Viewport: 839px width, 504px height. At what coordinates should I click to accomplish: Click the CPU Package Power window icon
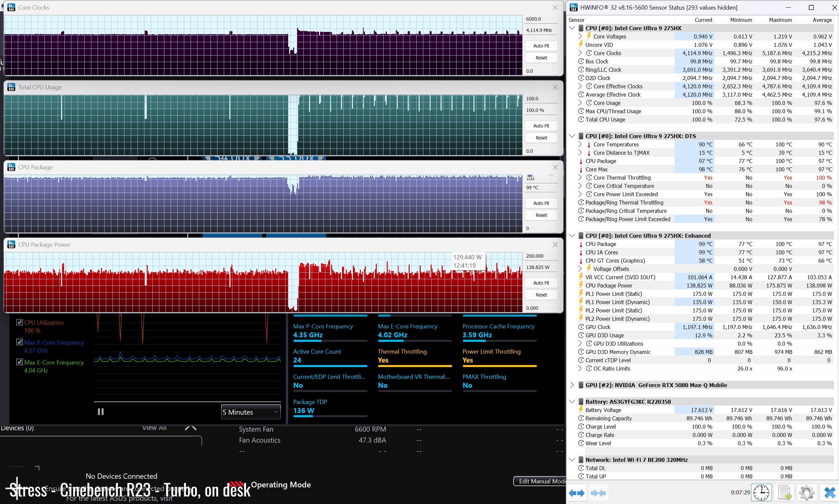(x=11, y=244)
